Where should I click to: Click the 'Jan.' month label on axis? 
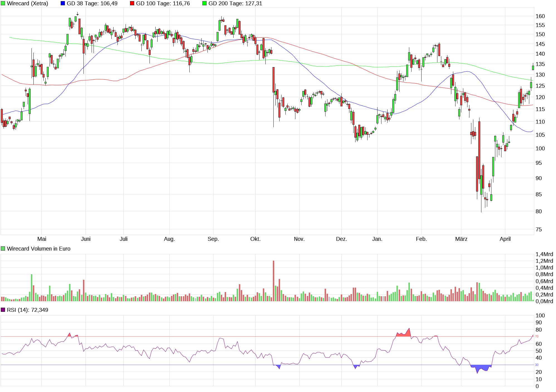point(377,239)
